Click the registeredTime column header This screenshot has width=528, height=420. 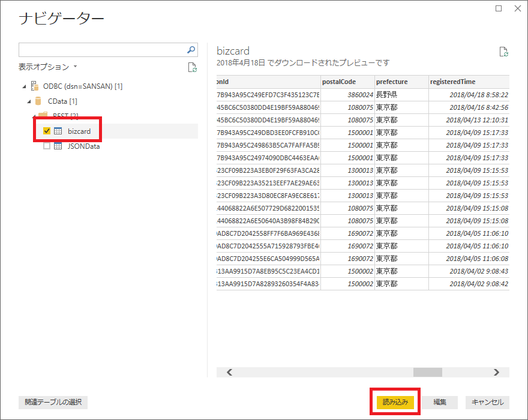(x=469, y=82)
